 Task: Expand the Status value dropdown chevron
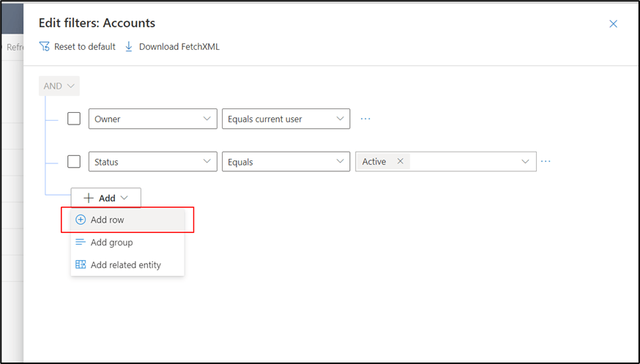(525, 162)
